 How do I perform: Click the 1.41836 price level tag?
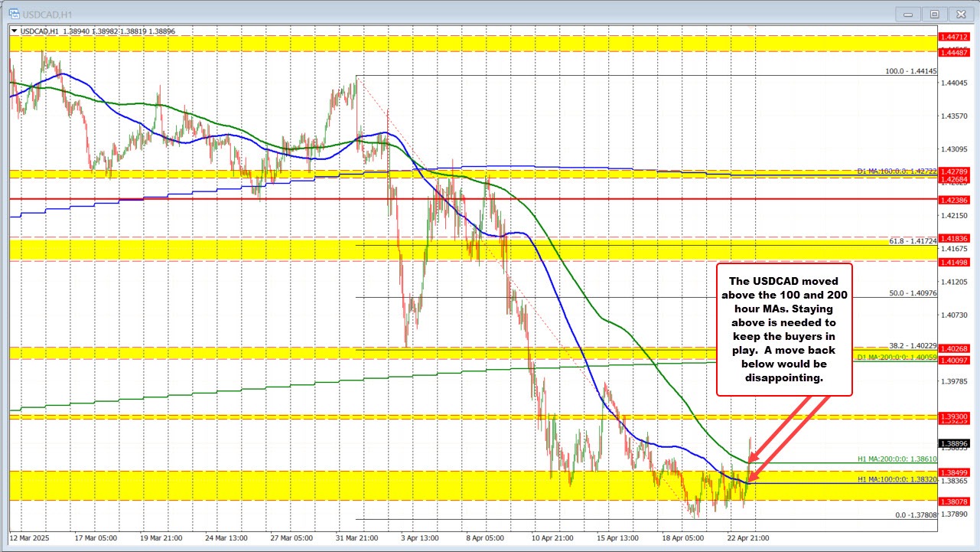tap(955, 239)
